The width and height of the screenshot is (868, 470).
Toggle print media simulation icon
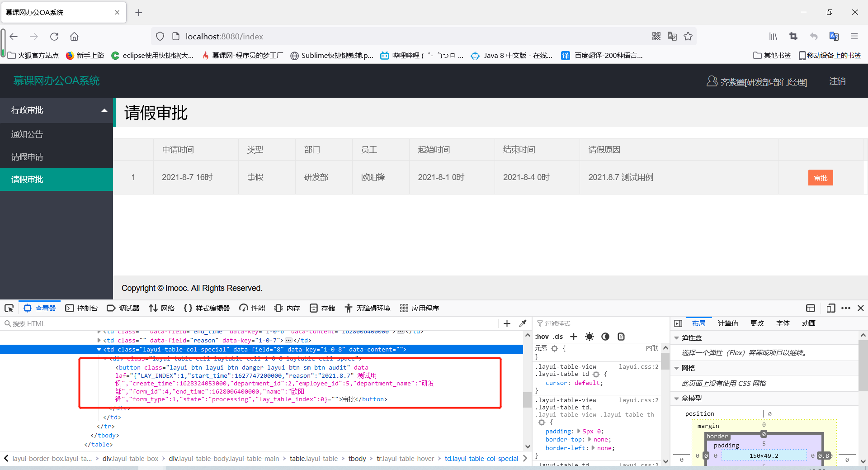(x=621, y=337)
